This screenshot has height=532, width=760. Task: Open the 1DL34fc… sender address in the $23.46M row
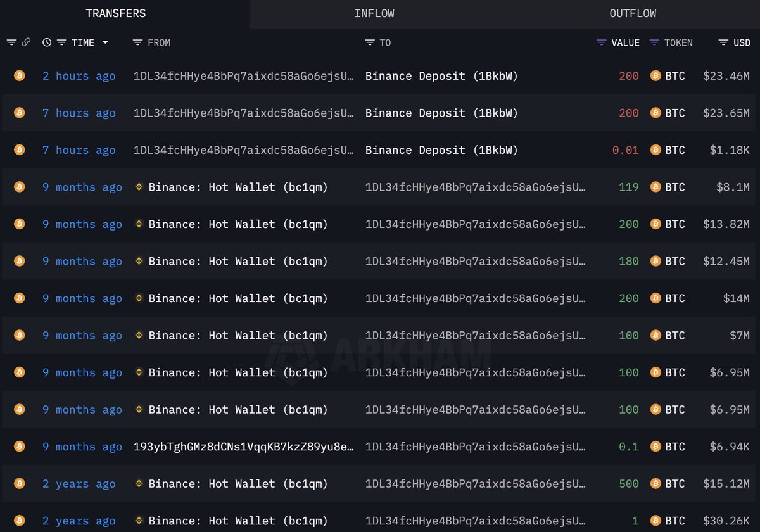pyautogui.click(x=244, y=76)
